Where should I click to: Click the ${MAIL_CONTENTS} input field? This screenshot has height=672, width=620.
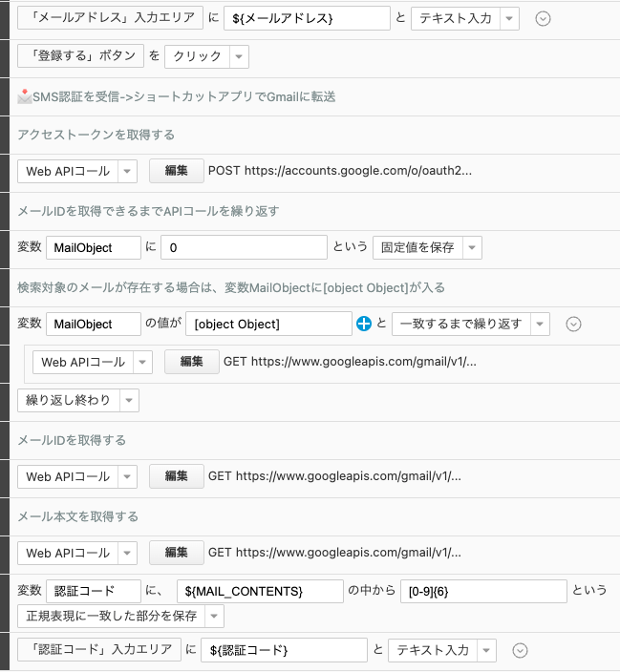pyautogui.click(x=259, y=591)
